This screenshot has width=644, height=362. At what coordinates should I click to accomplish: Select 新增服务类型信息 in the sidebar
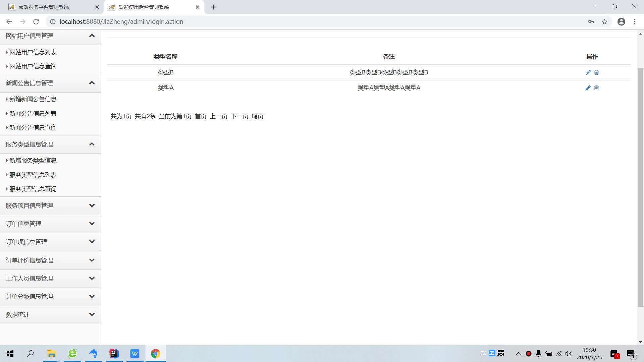[x=32, y=161]
